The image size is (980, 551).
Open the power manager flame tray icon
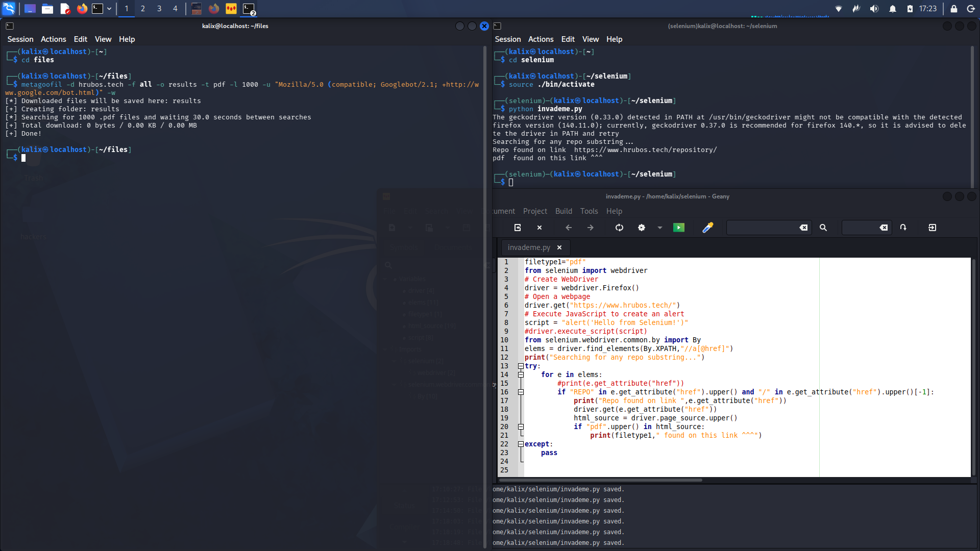pos(856,9)
